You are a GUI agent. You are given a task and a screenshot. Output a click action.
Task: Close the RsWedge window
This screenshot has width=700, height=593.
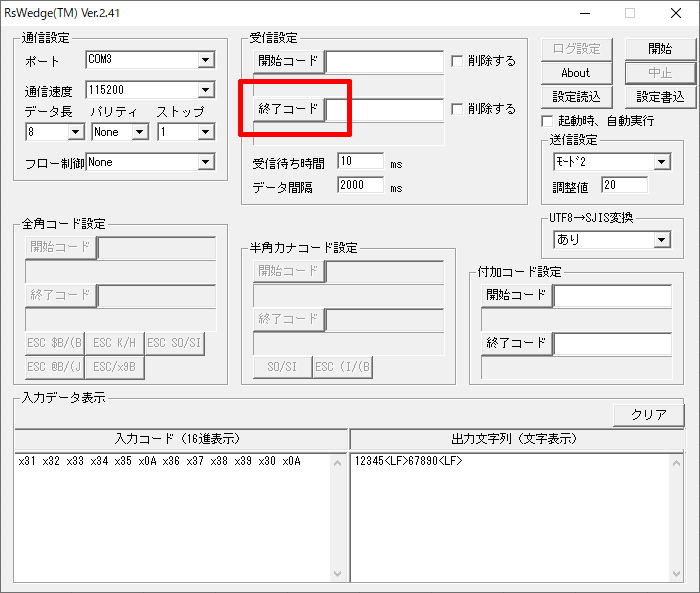(x=676, y=13)
